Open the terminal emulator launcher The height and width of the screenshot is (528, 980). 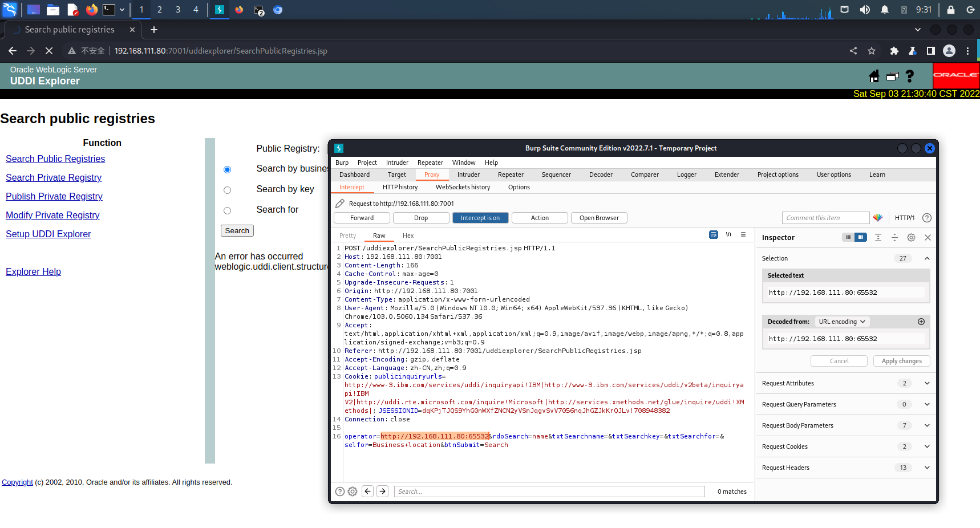(109, 10)
